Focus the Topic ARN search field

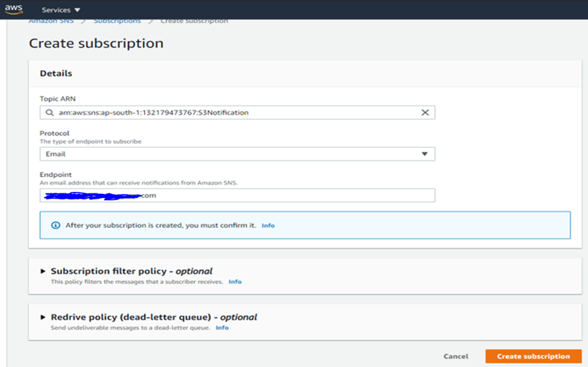(237, 113)
